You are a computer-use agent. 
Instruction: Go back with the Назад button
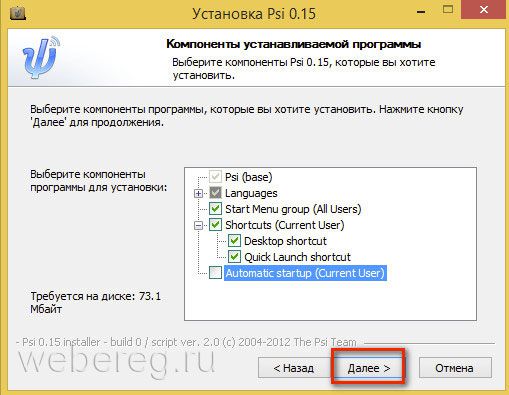[294, 368]
